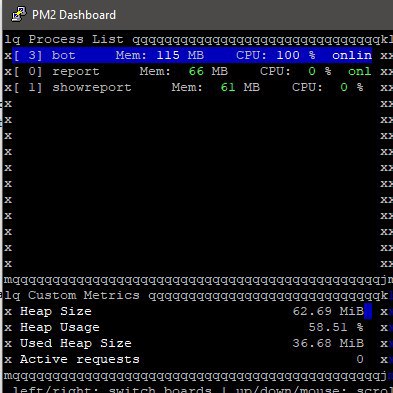
Task: Click the 58.51 % heap usage value
Action: click(336, 327)
